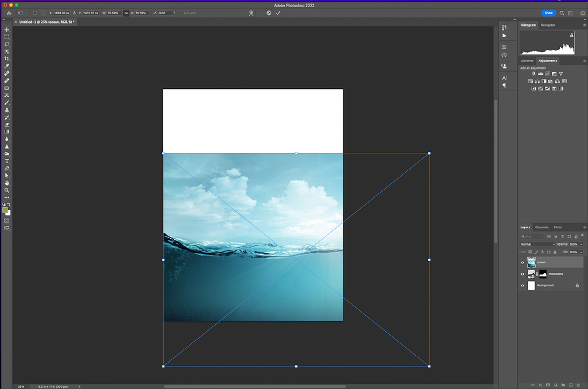Select the Crop tool
588x389 pixels.
click(x=7, y=59)
